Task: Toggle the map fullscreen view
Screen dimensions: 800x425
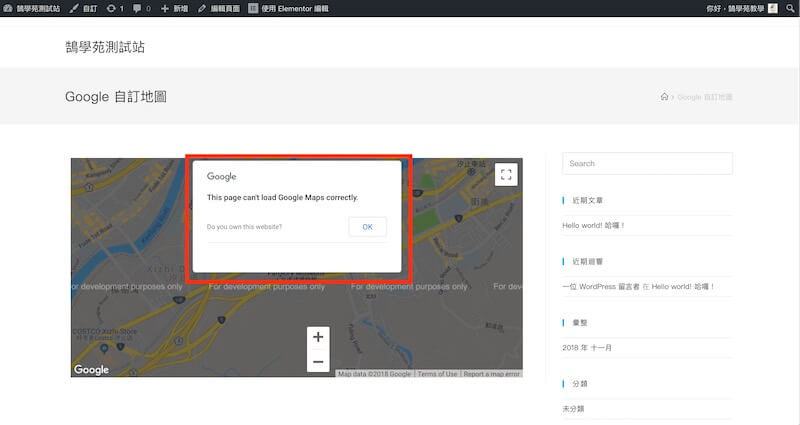Action: (x=506, y=174)
